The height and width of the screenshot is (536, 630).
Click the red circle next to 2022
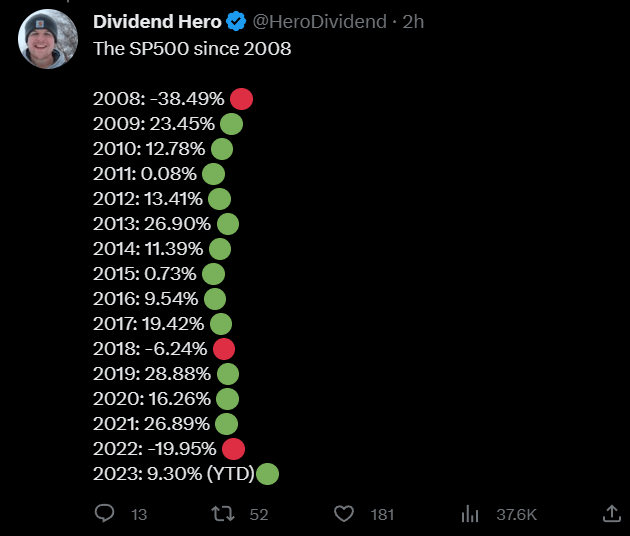tap(233, 449)
